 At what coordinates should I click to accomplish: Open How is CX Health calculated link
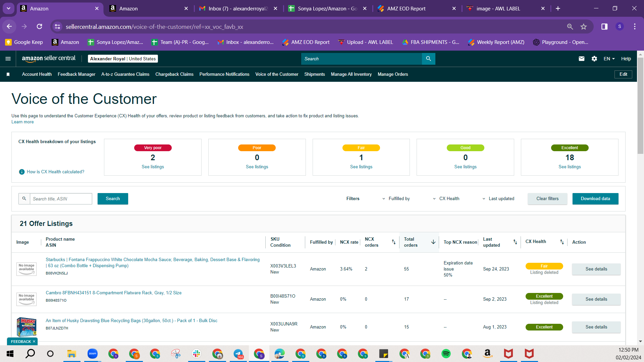pyautogui.click(x=56, y=172)
